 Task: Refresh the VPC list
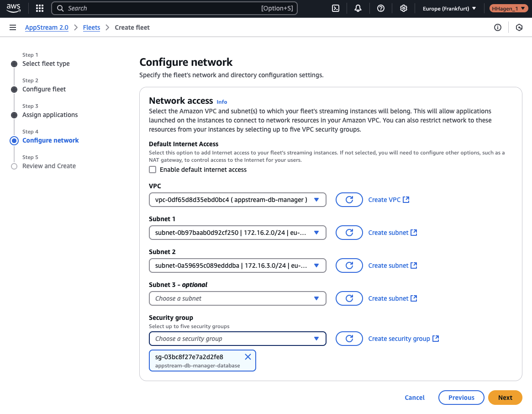(x=349, y=200)
